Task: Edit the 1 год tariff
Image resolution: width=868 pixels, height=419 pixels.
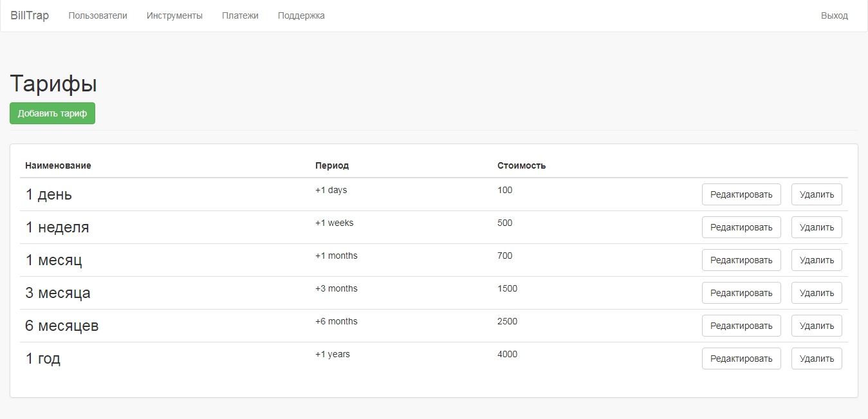Action: [741, 358]
